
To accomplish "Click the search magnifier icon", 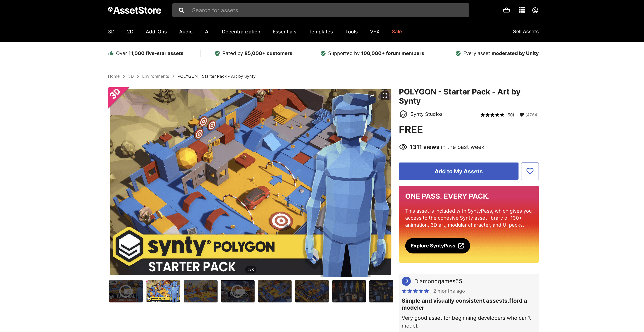I will pyautogui.click(x=182, y=10).
